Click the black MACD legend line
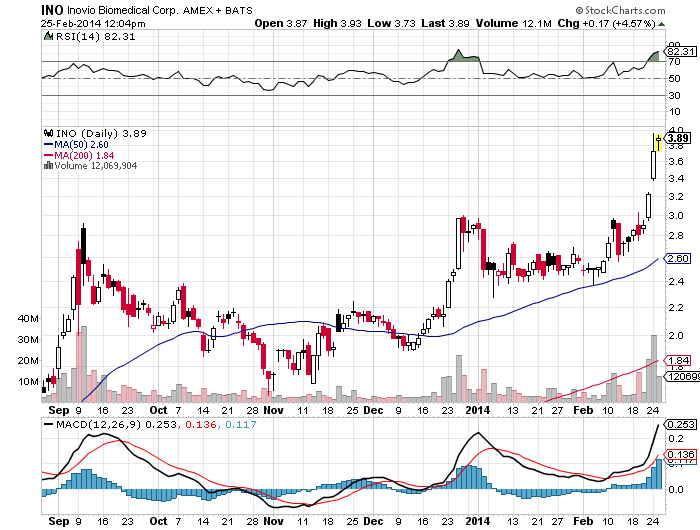The image size is (700, 530). click(x=48, y=424)
